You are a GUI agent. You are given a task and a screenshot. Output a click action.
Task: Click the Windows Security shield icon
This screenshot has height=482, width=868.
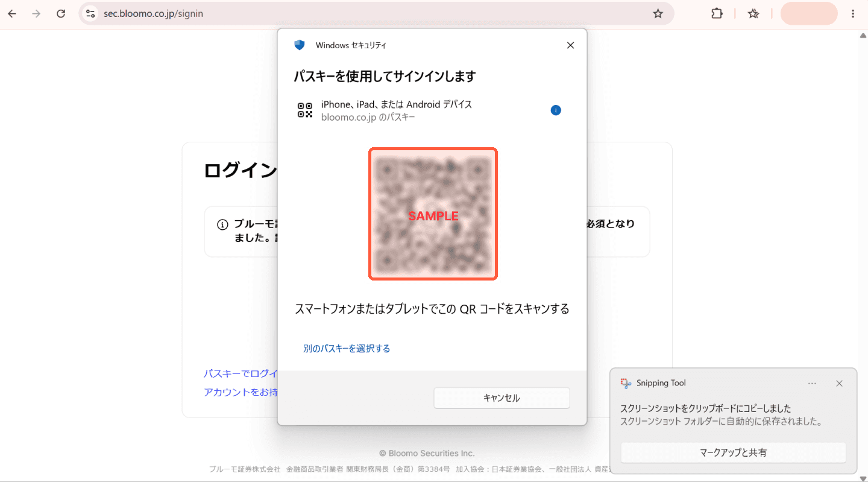300,45
